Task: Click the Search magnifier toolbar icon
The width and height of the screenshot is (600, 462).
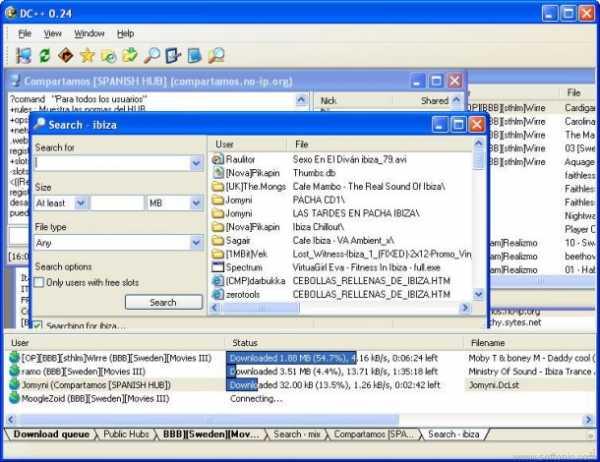Action: [152, 56]
